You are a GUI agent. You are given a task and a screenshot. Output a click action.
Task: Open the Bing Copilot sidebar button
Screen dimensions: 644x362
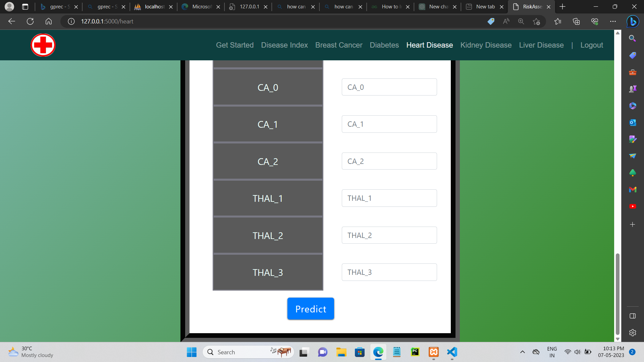pos(633,21)
